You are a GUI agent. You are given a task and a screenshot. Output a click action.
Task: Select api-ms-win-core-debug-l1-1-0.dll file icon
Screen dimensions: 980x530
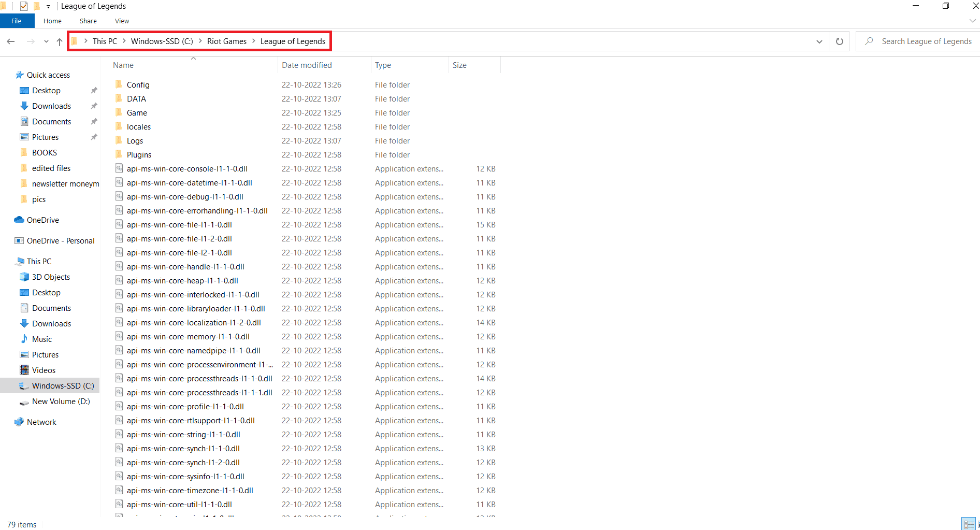pyautogui.click(x=119, y=196)
